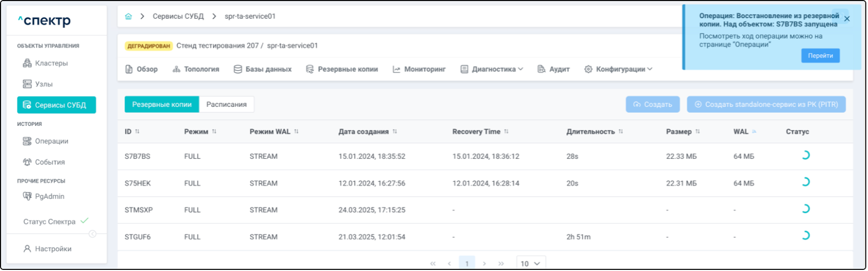The width and height of the screenshot is (868, 271).
Task: Dismiss the restore operation notification
Action: (847, 19)
